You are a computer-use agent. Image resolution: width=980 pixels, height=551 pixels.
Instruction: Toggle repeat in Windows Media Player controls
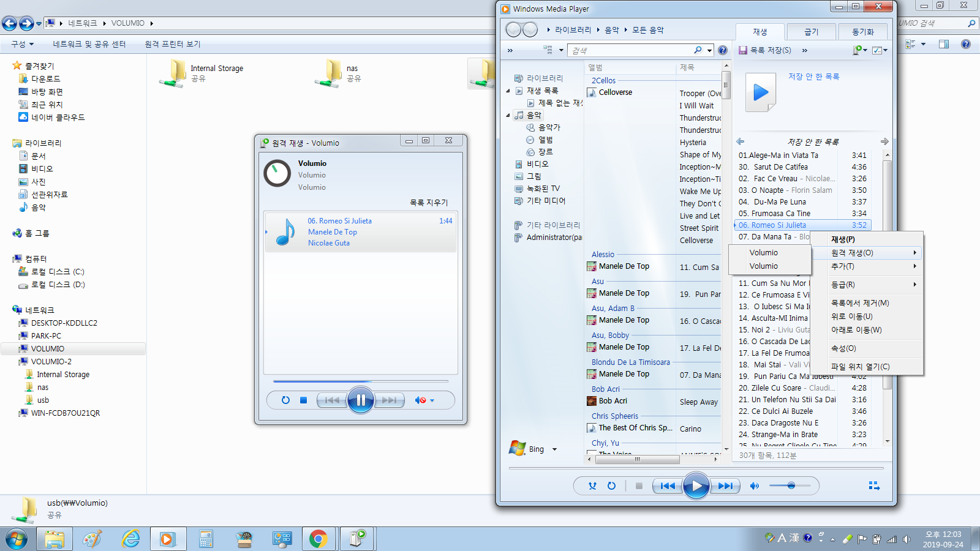tap(611, 486)
